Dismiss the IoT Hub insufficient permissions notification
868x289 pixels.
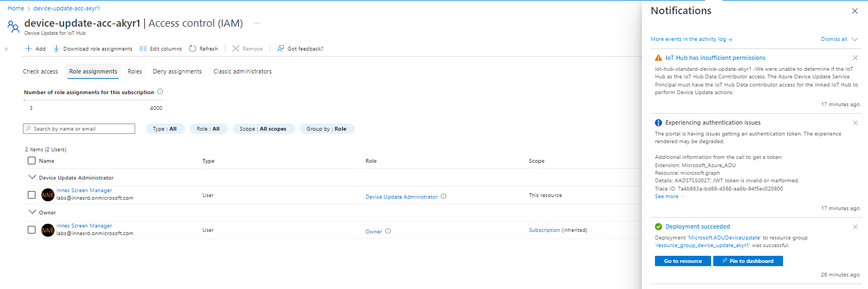(855, 58)
